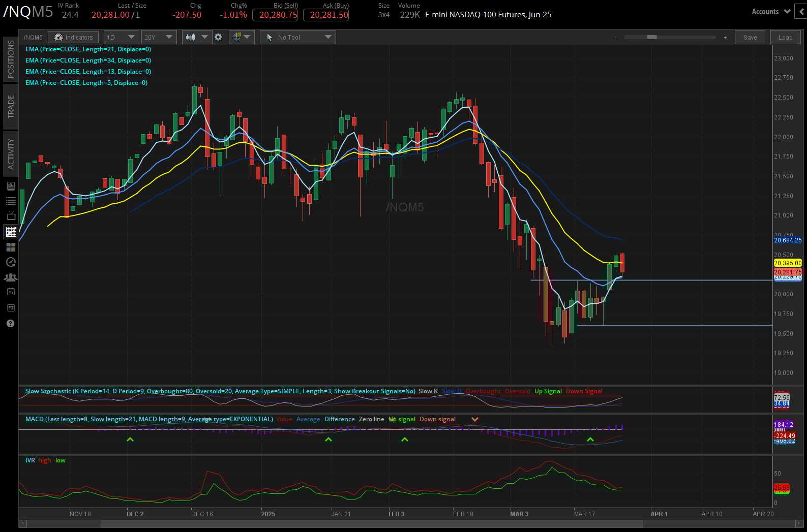Click the Load button

coord(785,37)
